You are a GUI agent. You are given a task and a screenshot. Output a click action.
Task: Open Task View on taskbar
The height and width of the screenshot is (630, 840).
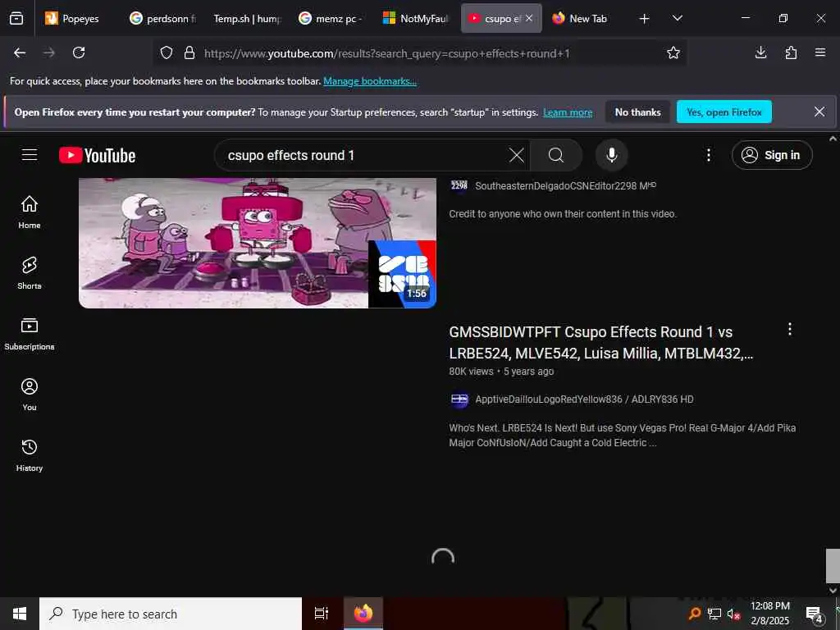coord(321,614)
